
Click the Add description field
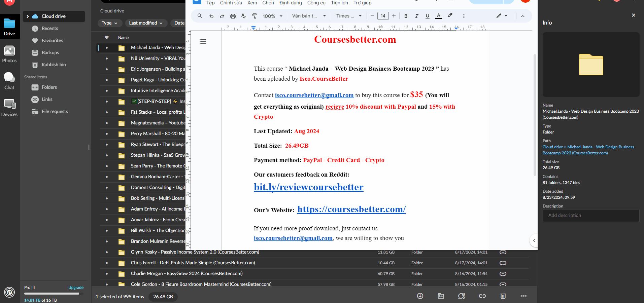coord(591,216)
